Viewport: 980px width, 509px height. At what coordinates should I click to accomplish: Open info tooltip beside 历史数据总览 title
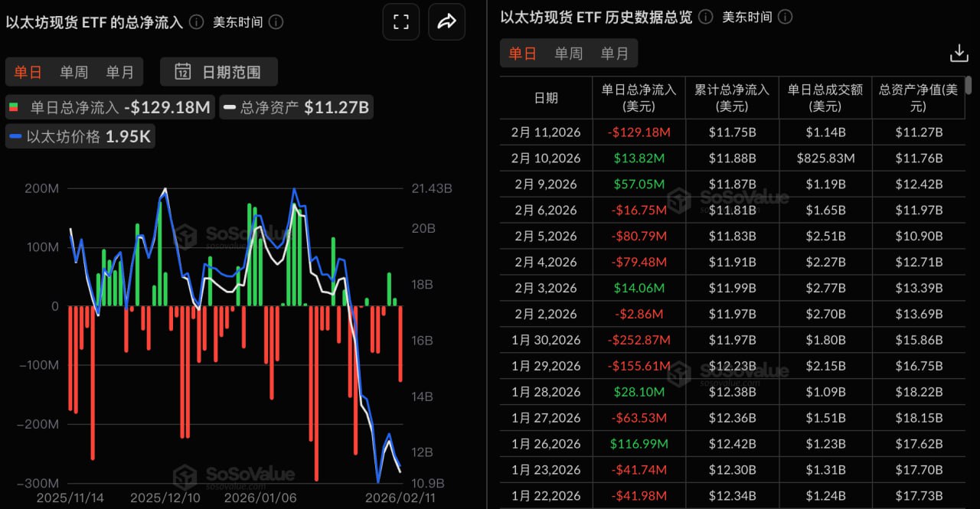point(704,16)
